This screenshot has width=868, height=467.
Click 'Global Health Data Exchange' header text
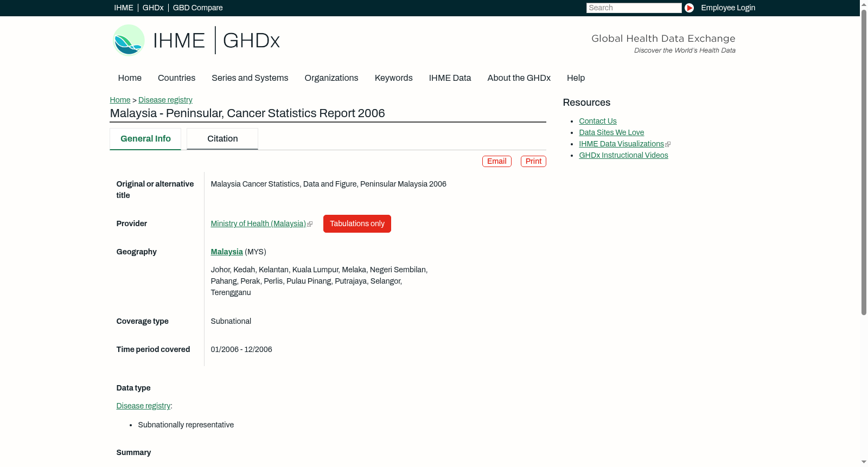click(x=663, y=39)
